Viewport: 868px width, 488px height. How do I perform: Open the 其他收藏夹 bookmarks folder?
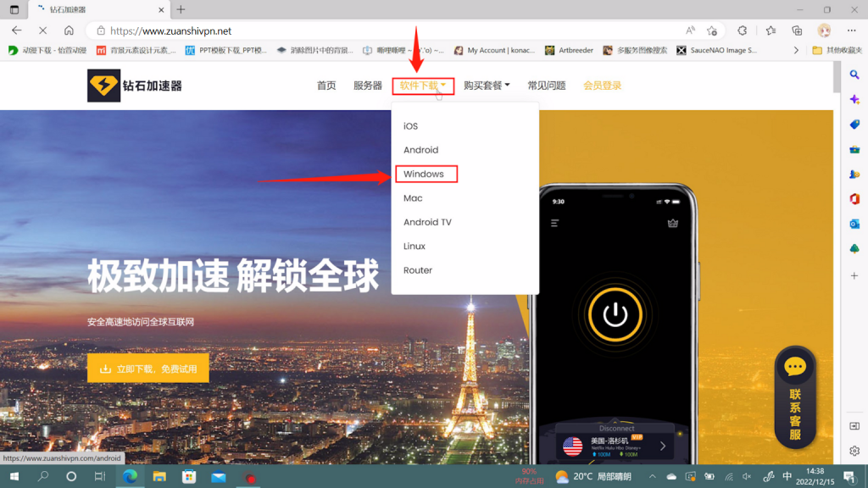tap(837, 50)
